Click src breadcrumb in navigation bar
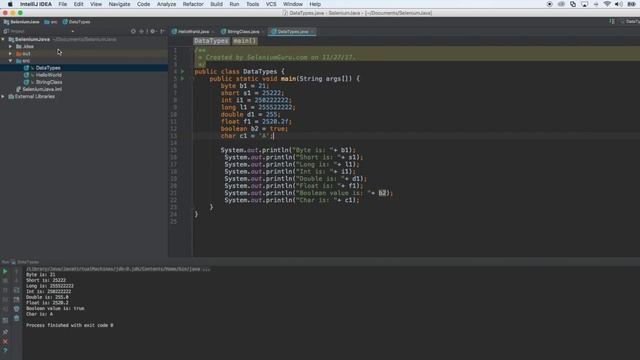The width and height of the screenshot is (640, 360). click(x=51, y=22)
